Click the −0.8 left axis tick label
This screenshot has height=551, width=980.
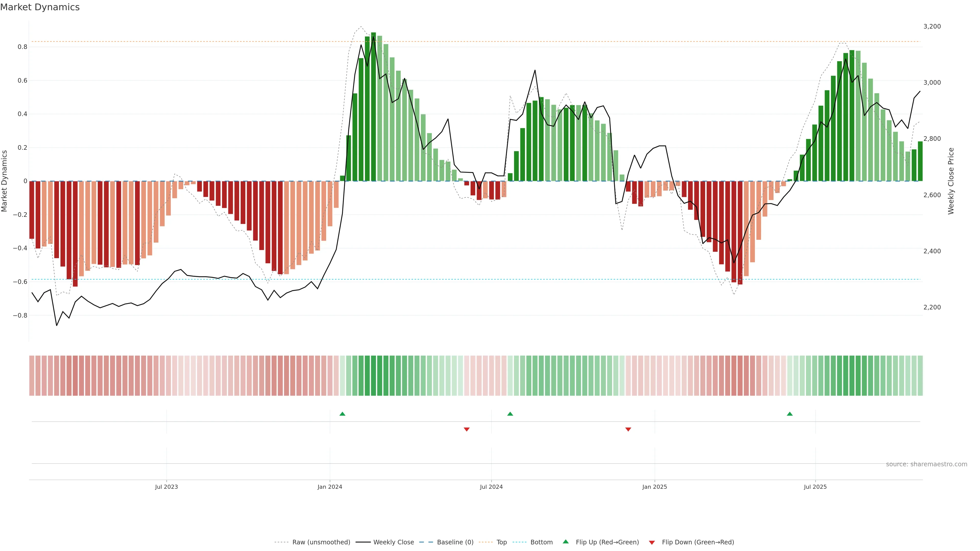(x=20, y=315)
